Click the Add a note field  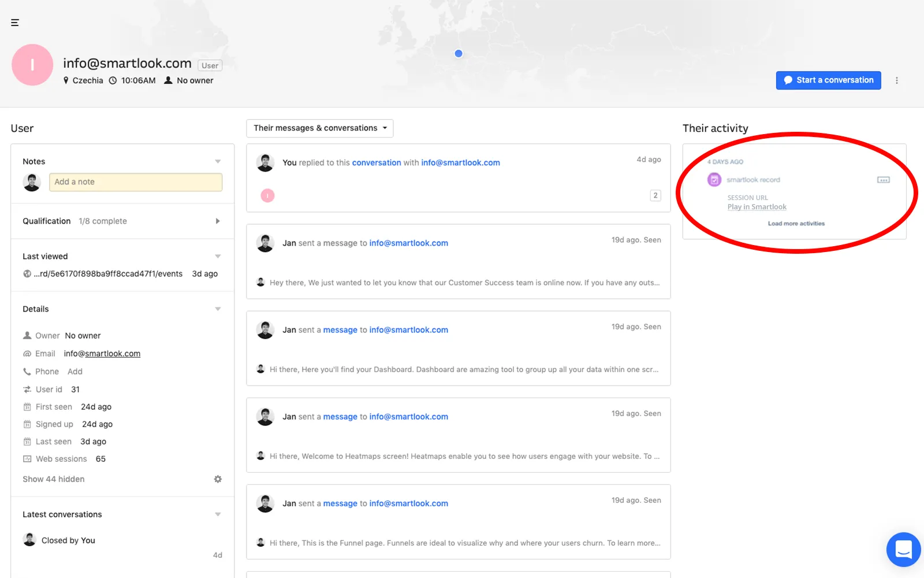[136, 182]
